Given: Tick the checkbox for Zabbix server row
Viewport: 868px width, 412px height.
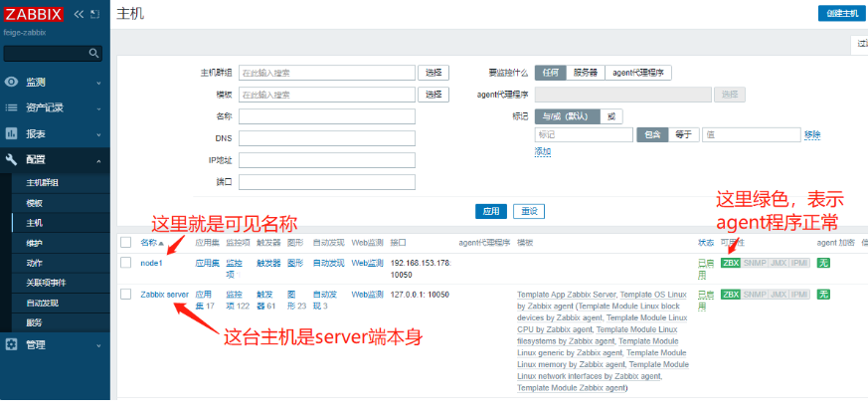Looking at the screenshot, I should 125,295.
